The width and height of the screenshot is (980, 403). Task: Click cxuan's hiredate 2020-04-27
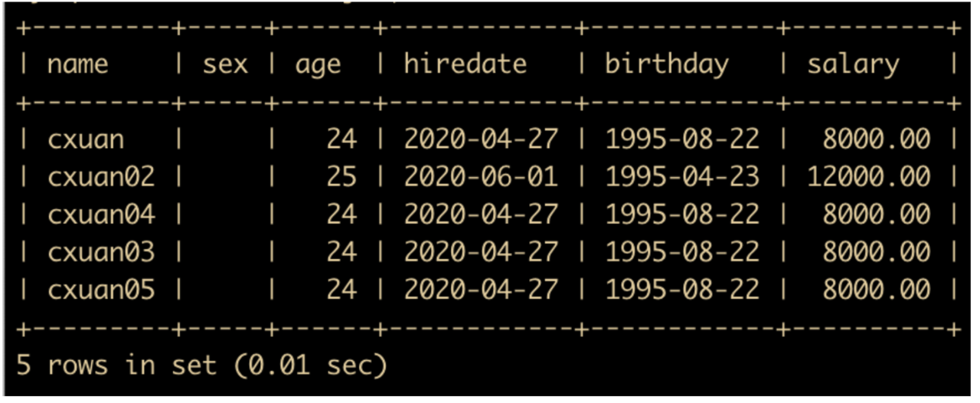(482, 139)
